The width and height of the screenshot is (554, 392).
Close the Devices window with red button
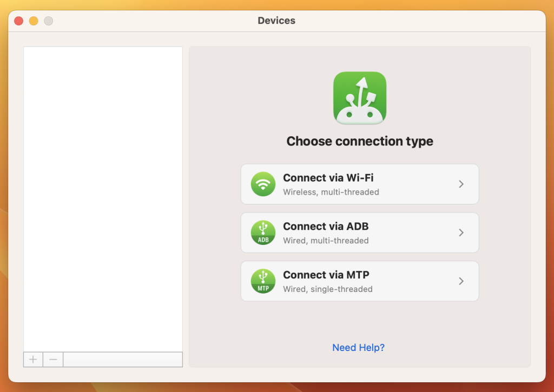pyautogui.click(x=18, y=21)
